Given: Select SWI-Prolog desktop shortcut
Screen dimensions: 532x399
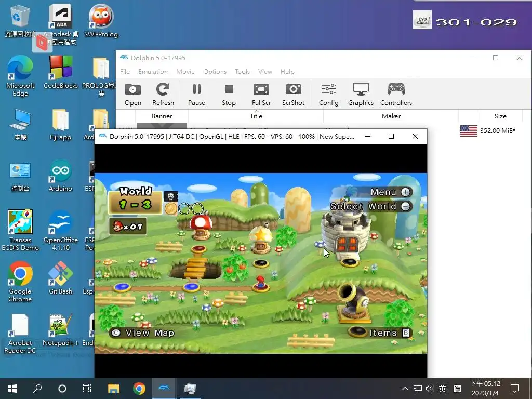Looking at the screenshot, I should (101, 21).
